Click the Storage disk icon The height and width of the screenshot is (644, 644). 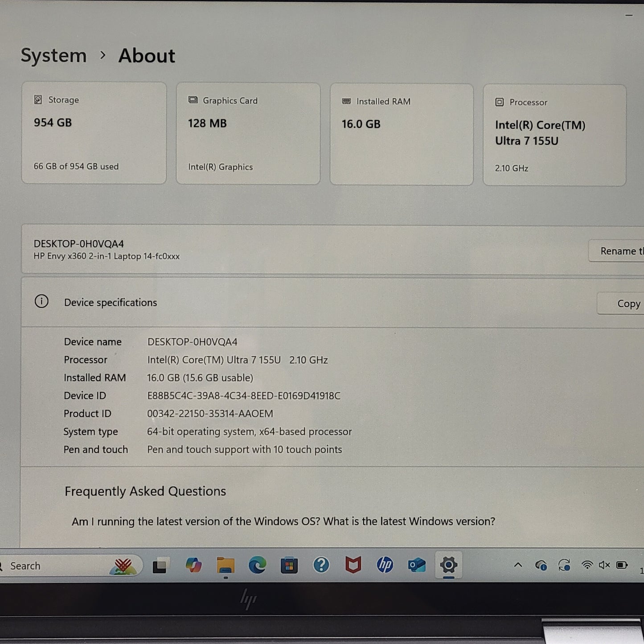(38, 99)
